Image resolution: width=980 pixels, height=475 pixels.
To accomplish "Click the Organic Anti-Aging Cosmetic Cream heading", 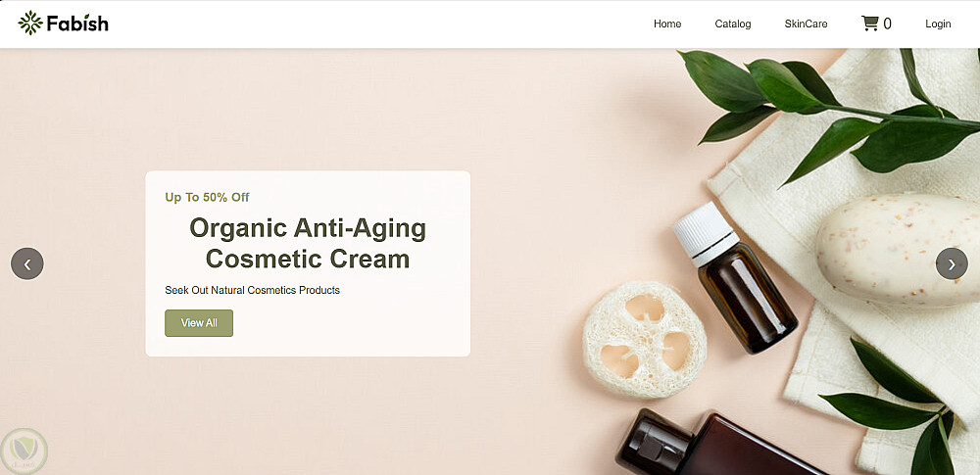I will [308, 243].
